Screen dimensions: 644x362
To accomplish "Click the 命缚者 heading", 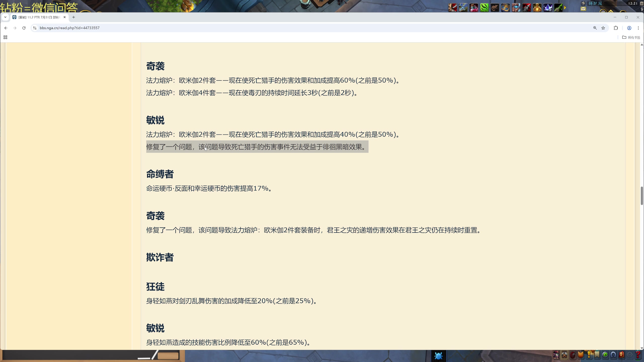I will 160,174.
